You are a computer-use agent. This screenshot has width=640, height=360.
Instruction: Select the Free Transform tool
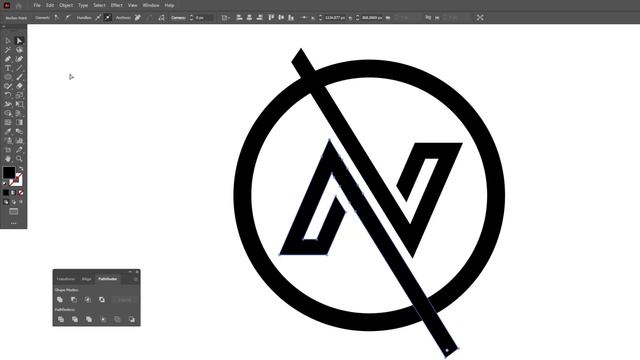pyautogui.click(x=19, y=104)
